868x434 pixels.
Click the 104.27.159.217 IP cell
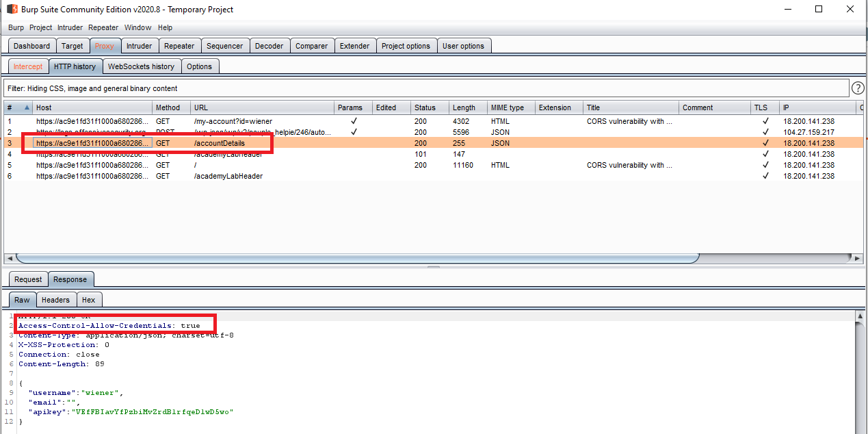click(808, 132)
